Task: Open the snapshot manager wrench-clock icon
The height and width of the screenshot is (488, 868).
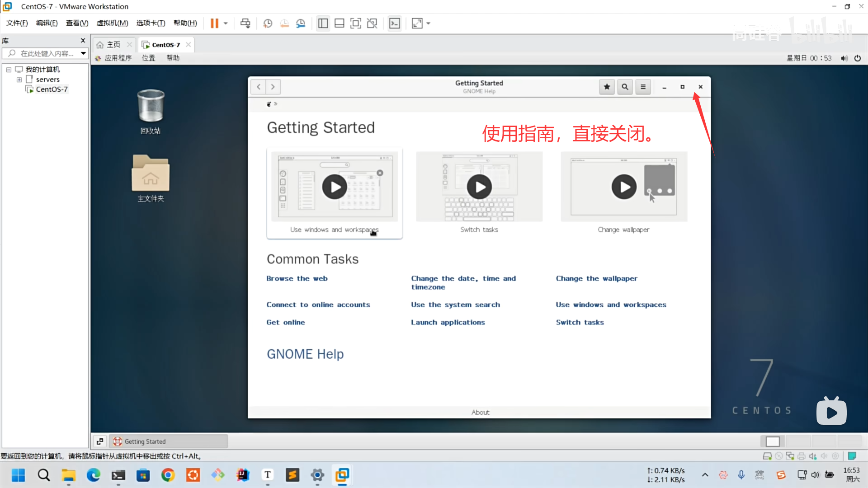Action: click(301, 23)
